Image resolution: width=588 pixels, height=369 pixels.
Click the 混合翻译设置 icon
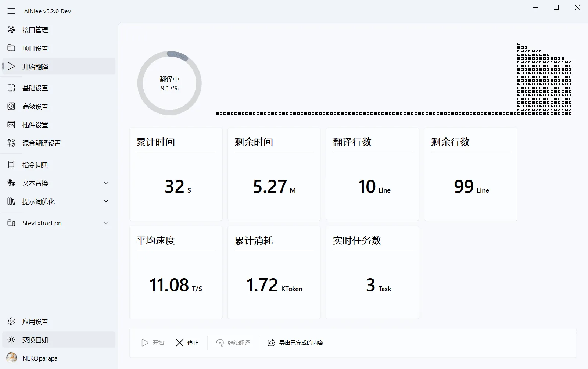(11, 143)
